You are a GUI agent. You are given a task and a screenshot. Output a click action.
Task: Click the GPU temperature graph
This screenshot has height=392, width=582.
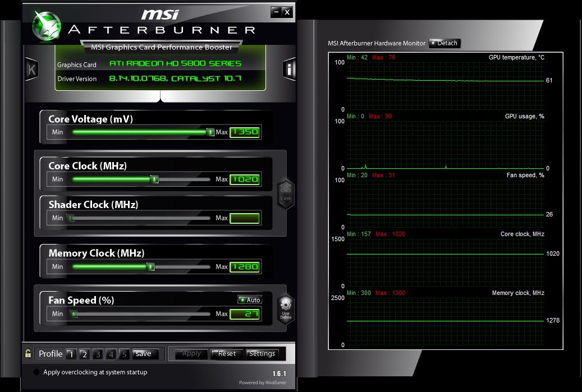[x=446, y=86]
